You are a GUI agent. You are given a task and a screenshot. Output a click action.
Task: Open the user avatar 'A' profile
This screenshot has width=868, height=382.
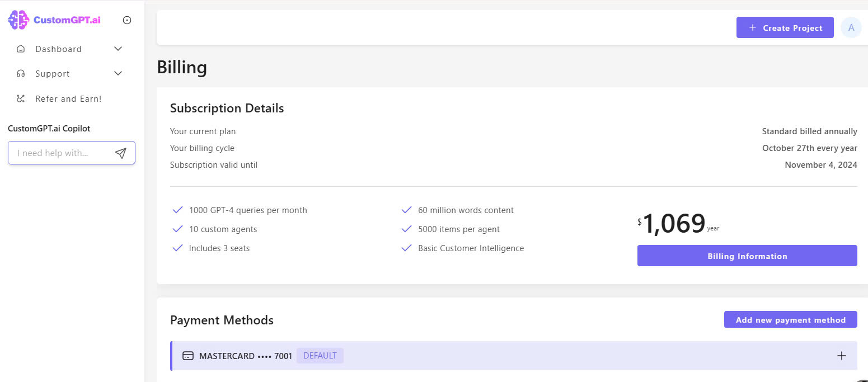[x=851, y=27]
